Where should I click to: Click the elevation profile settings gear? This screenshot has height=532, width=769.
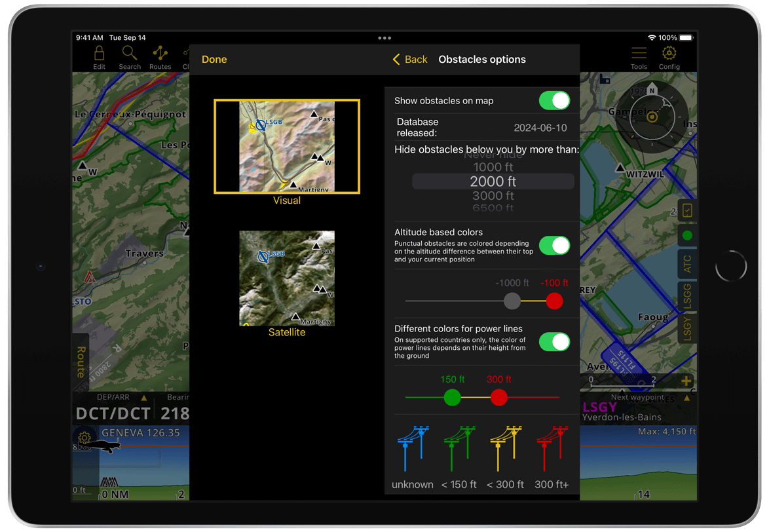84,437
